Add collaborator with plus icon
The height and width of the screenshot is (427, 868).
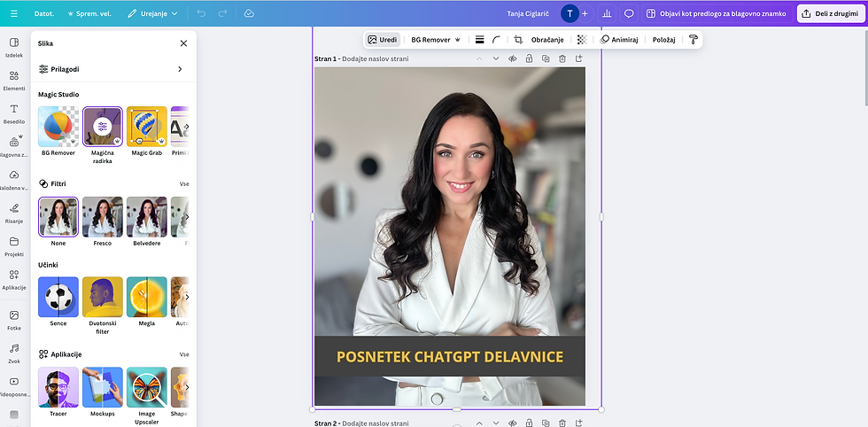585,13
